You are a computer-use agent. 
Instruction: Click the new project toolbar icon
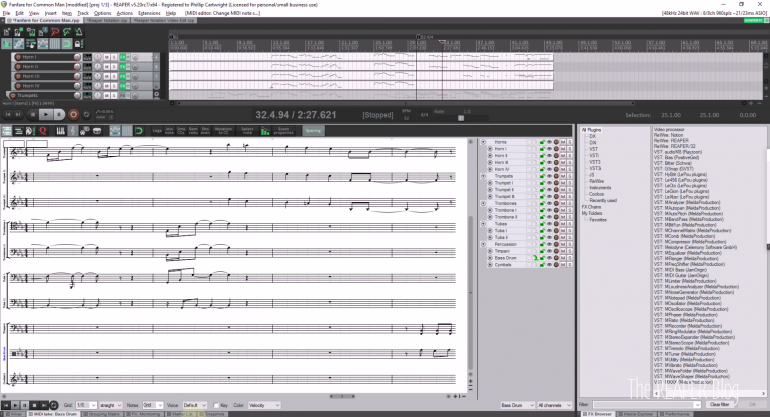pos(6,32)
